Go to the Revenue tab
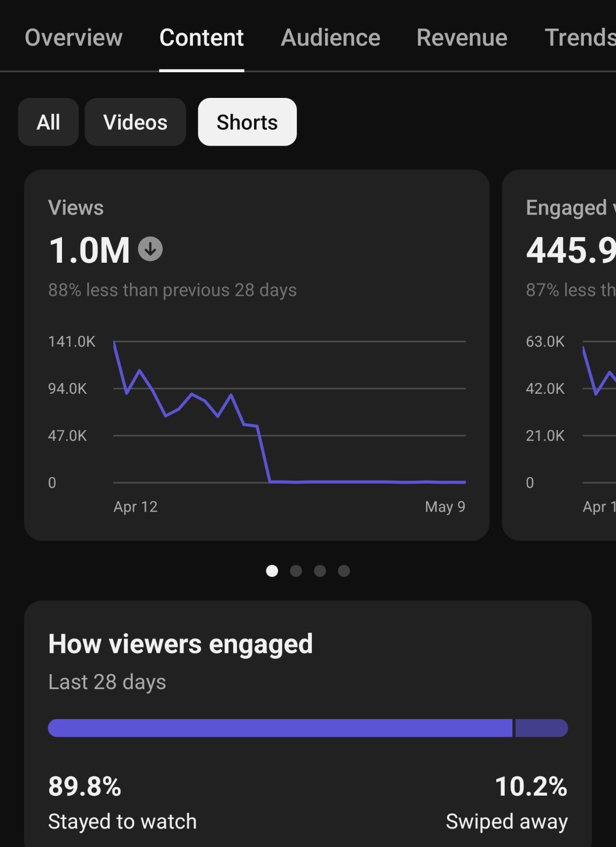The height and width of the screenshot is (847, 616). (462, 37)
